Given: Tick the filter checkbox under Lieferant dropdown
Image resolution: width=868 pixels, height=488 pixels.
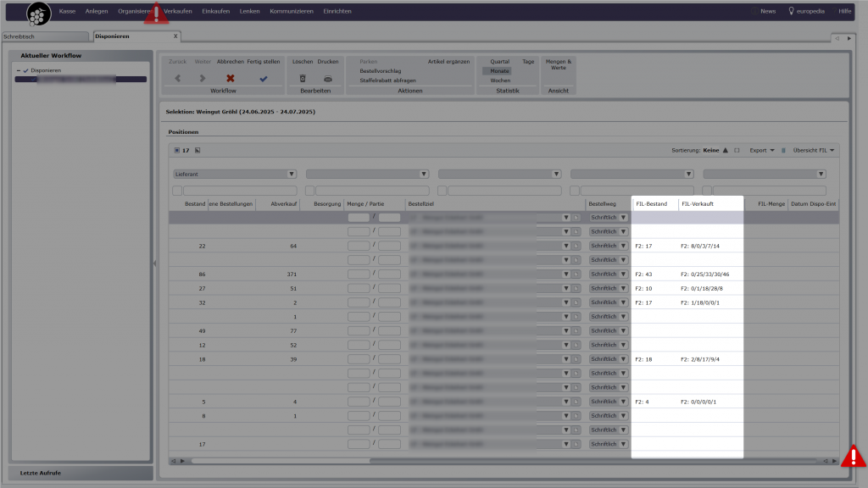Looking at the screenshot, I should (177, 191).
